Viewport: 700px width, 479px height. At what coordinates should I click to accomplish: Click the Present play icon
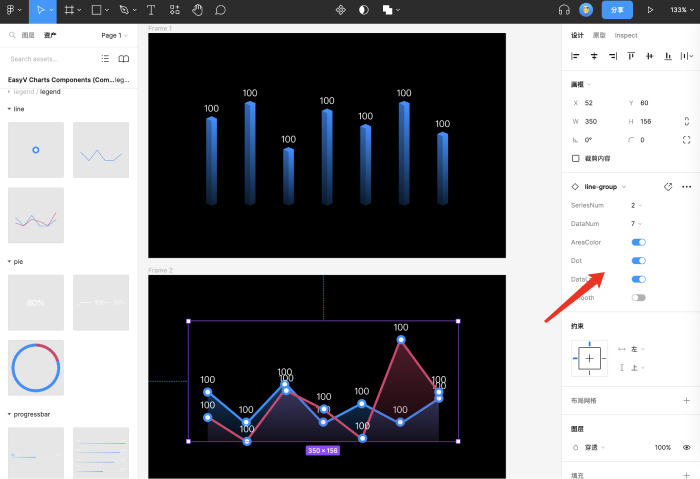651,10
